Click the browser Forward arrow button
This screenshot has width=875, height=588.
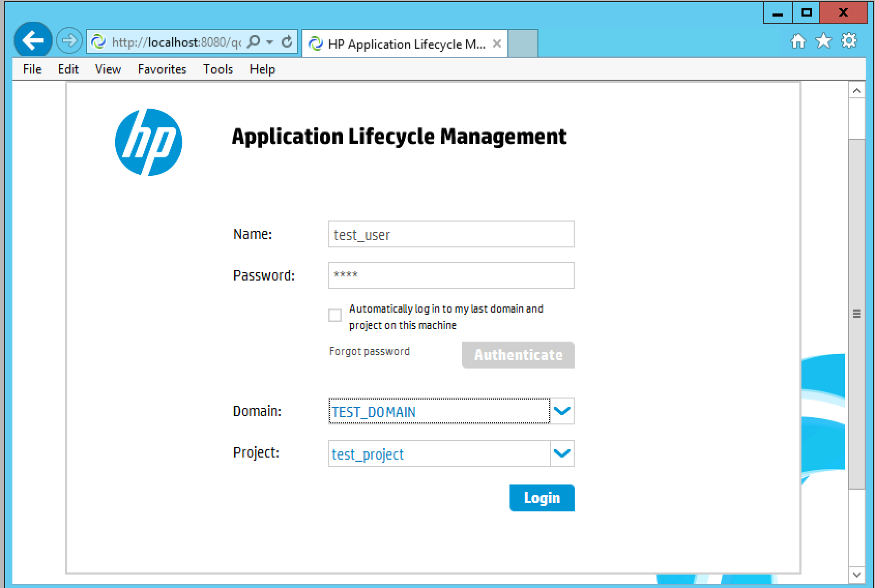69,40
